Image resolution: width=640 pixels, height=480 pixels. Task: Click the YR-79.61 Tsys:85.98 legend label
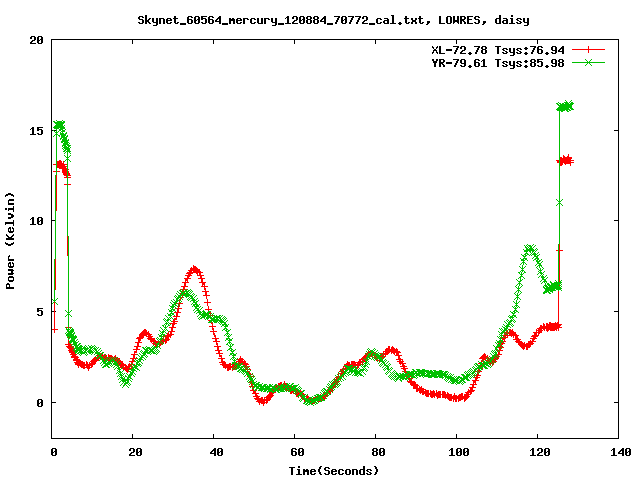pyautogui.click(x=498, y=63)
